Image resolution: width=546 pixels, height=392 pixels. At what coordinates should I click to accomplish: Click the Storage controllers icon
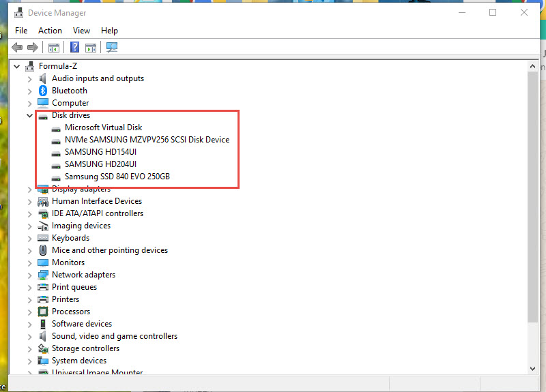tap(43, 348)
